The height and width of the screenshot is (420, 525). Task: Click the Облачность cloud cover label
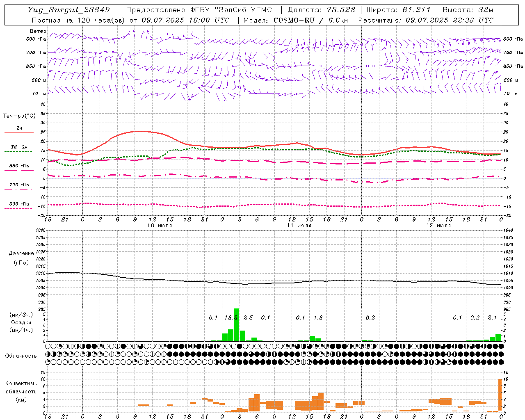tap(21, 356)
